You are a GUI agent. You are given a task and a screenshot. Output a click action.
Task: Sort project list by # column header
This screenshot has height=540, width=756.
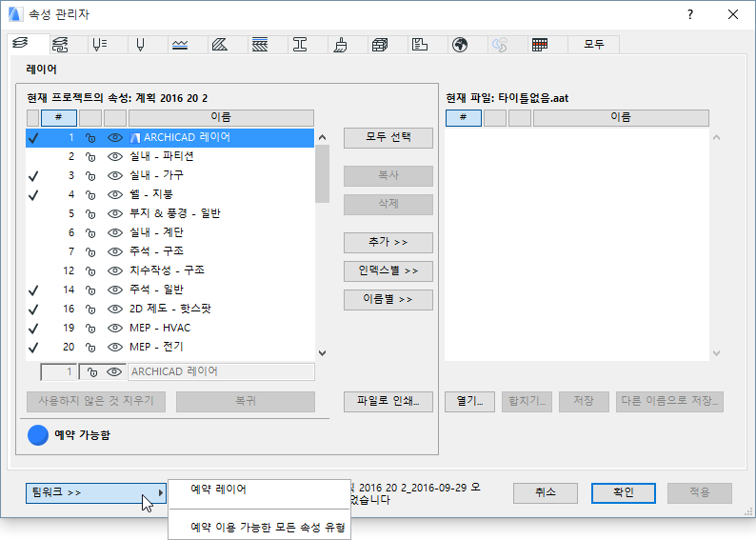click(59, 118)
